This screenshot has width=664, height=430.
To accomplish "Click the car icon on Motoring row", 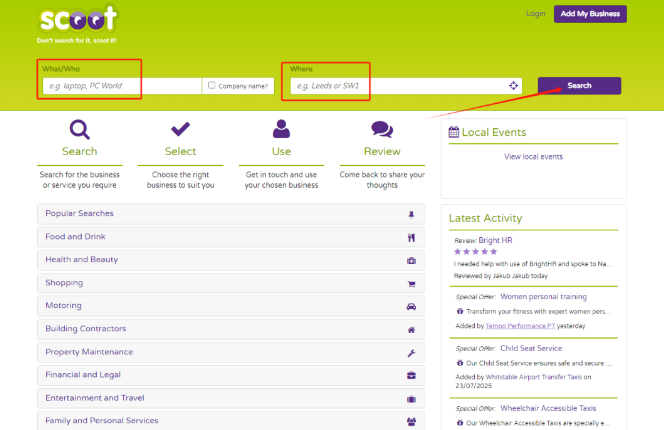I will coord(411,306).
